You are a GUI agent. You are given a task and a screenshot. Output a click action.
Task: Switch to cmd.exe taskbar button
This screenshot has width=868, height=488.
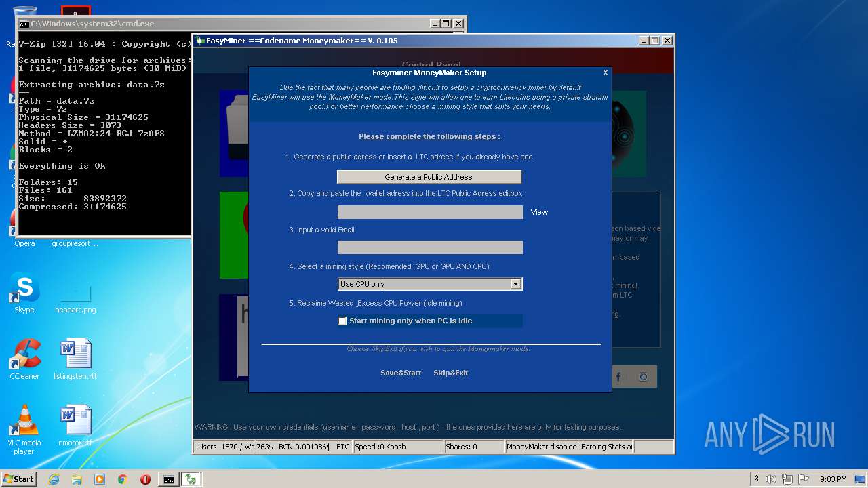point(168,479)
